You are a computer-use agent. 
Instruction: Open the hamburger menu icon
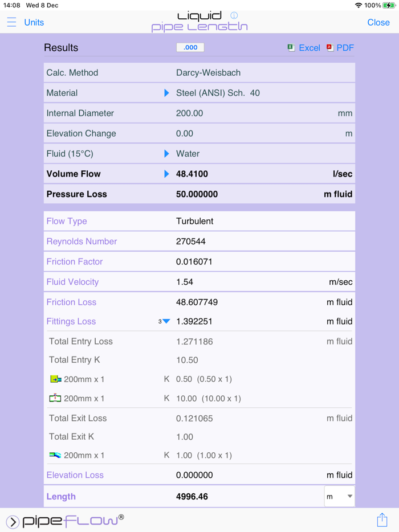click(x=11, y=22)
